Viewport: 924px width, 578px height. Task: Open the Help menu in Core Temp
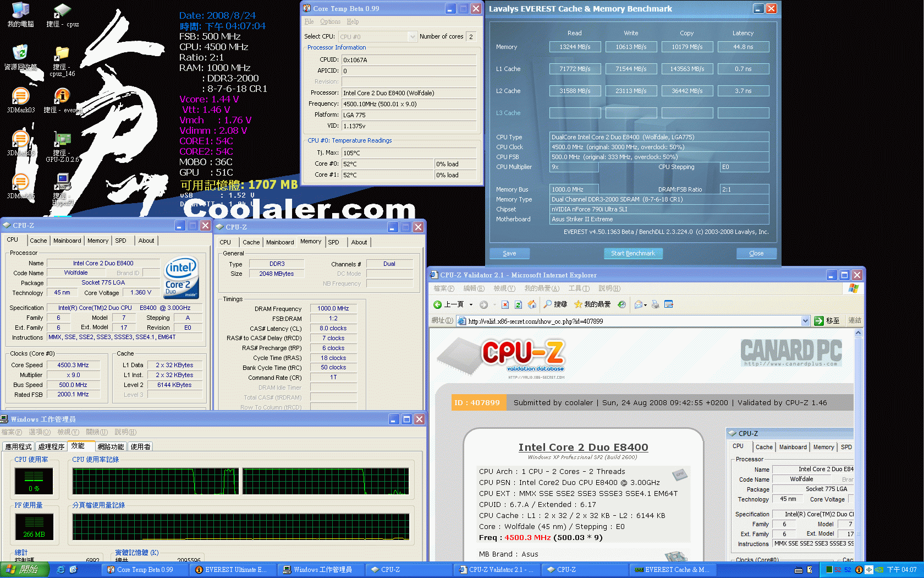[x=353, y=21]
